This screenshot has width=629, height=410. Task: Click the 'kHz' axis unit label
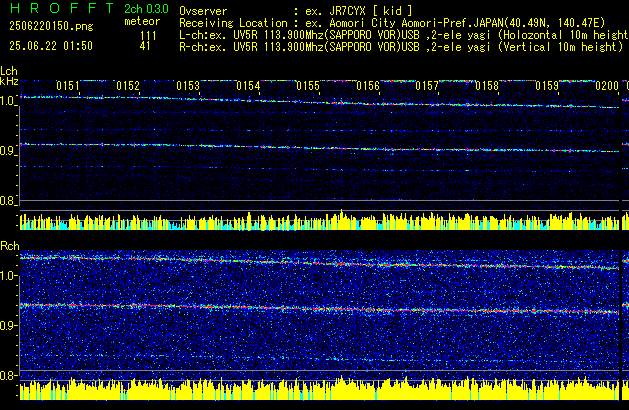coord(9,81)
